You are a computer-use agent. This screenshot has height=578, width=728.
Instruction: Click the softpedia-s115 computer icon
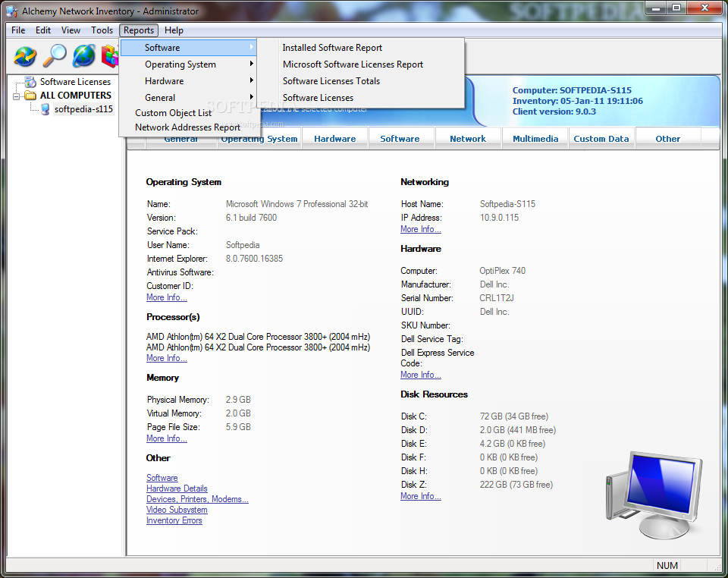tap(45, 109)
